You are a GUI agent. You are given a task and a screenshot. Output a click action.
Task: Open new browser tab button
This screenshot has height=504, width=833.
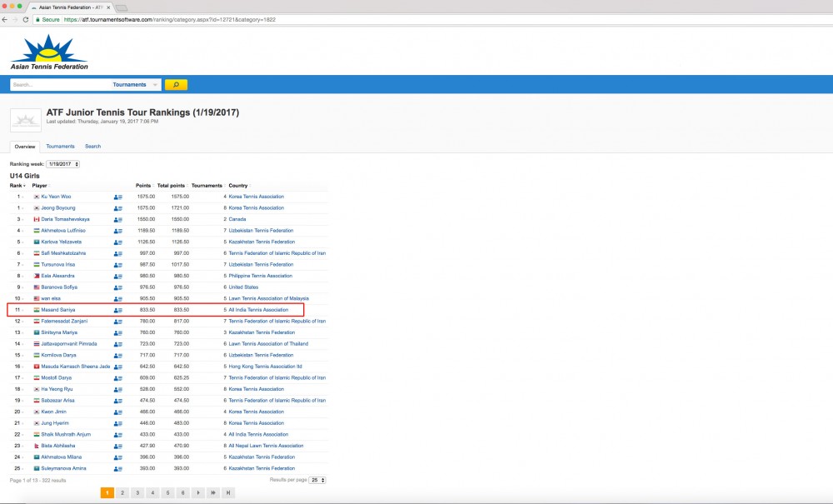pos(122,8)
